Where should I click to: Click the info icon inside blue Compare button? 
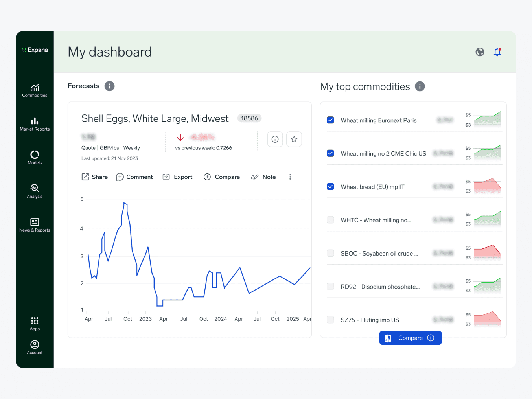point(431,338)
